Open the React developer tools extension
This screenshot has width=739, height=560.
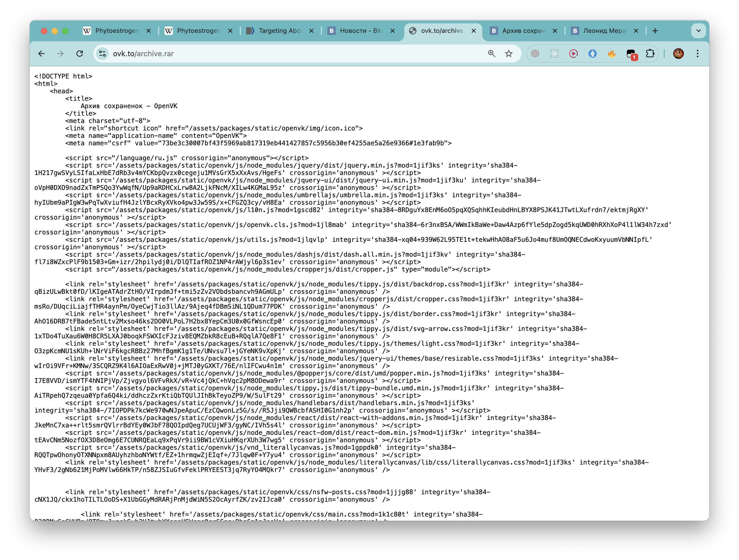pos(554,54)
